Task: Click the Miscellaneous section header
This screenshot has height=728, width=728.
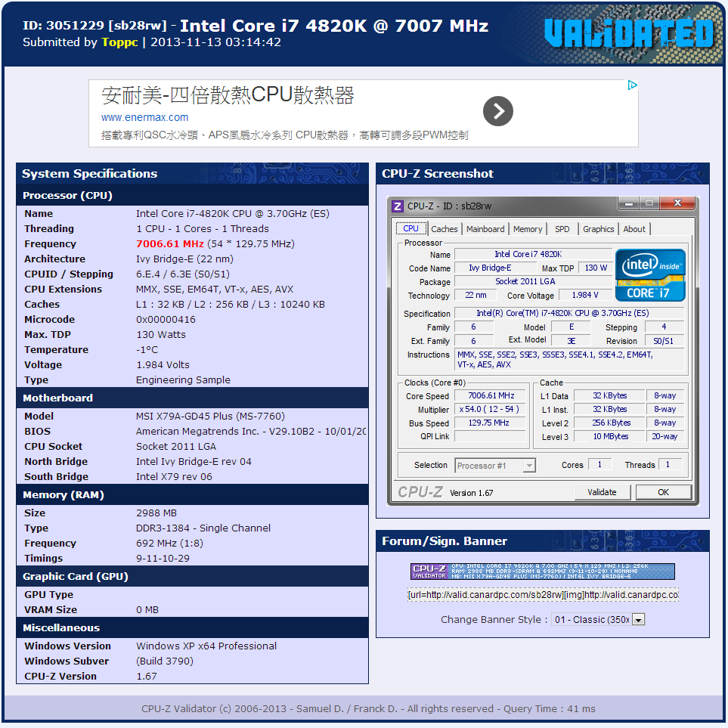Action: [x=193, y=627]
